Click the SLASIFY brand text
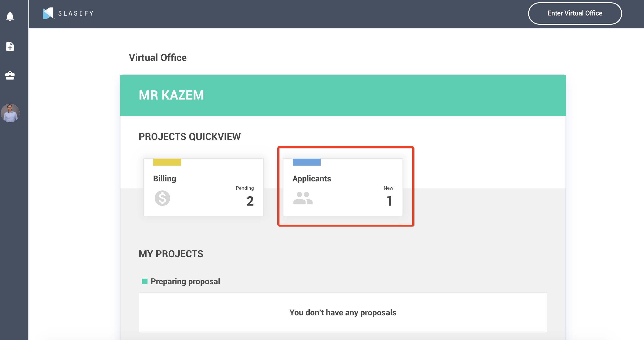Viewport: 644px width, 340px height. (76, 13)
